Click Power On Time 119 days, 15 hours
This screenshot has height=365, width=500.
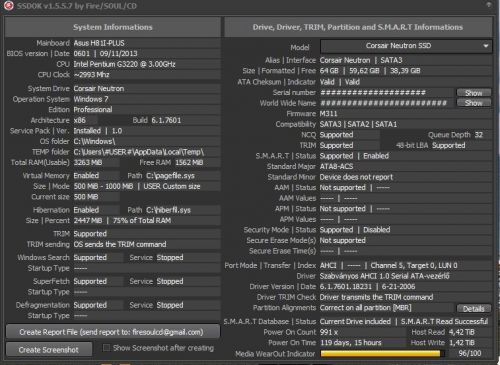pos(351,343)
